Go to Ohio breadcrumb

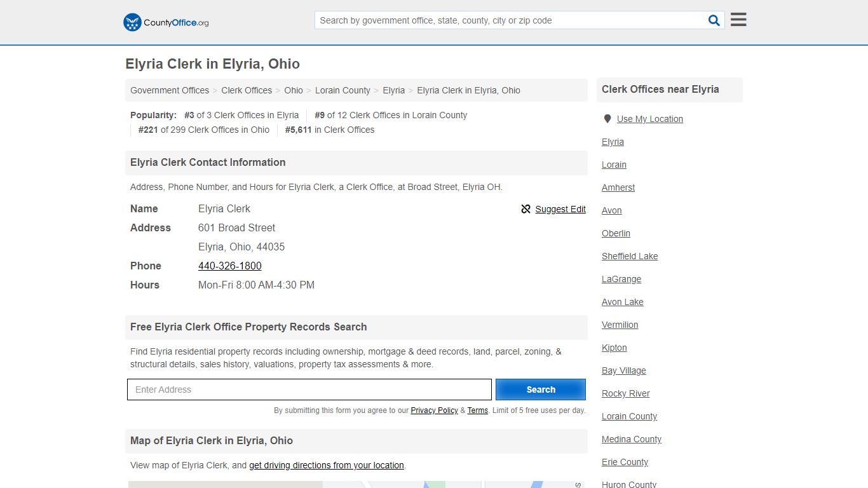click(294, 90)
